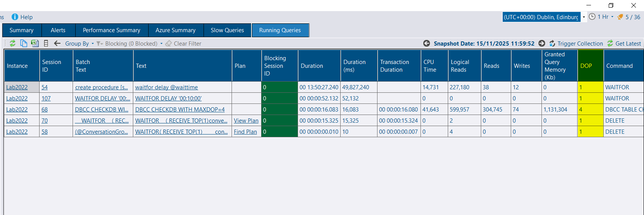
Task: Go to previous snapshot with left arrow
Action: tap(426, 43)
